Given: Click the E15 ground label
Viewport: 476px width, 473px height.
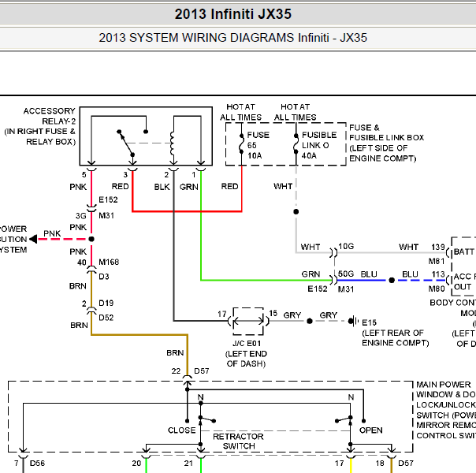Looking at the screenshot, I should 369,322.
